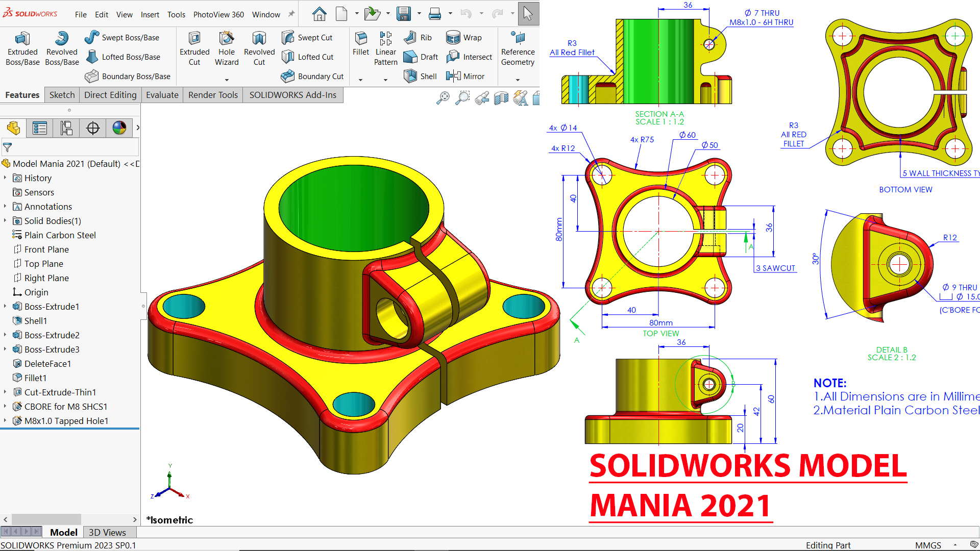Select the Front Plane item
This screenshot has width=980, height=551.
point(41,249)
